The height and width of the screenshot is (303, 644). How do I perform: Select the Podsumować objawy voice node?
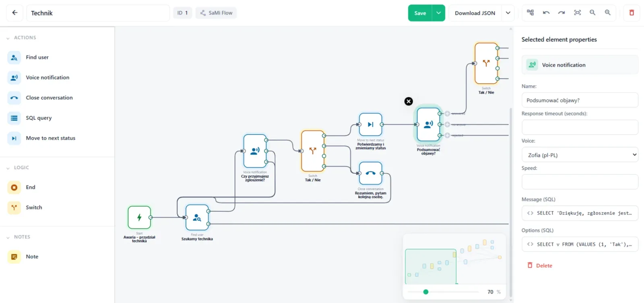(x=428, y=125)
